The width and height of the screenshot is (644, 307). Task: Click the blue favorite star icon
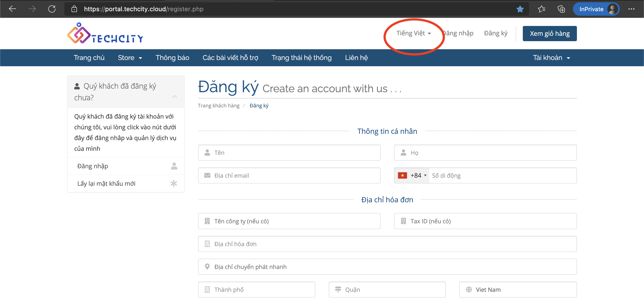click(520, 9)
